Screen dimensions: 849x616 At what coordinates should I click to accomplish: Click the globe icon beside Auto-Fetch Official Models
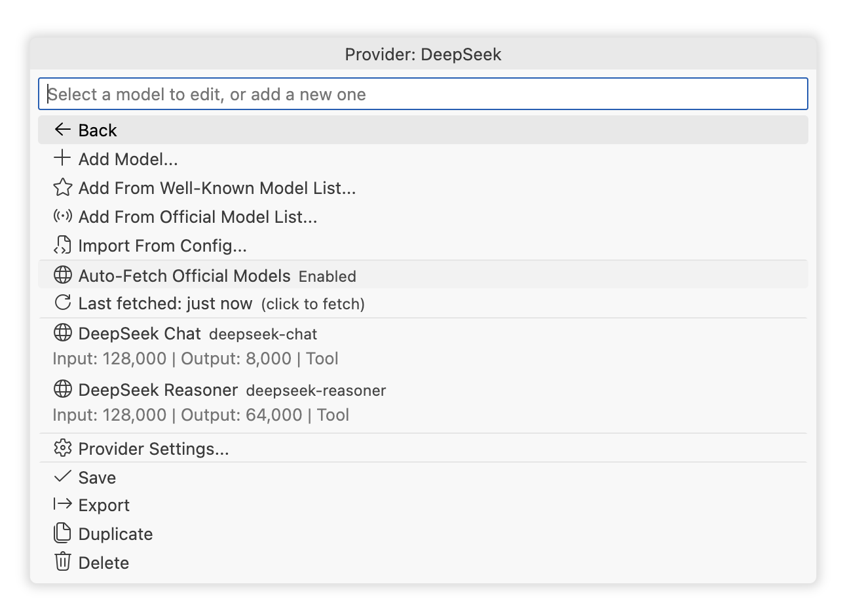click(x=62, y=275)
